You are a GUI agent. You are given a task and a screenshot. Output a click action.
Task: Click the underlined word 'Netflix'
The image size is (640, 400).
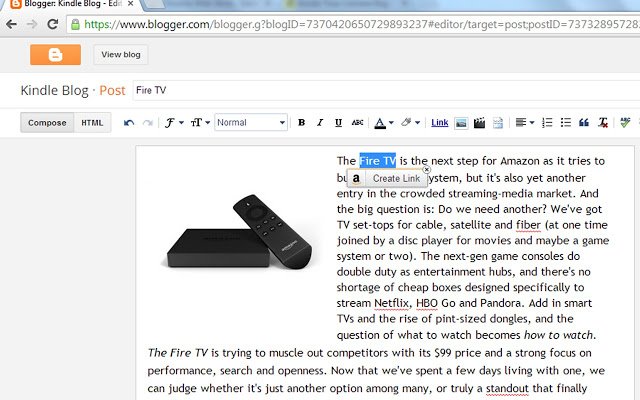[x=392, y=303]
